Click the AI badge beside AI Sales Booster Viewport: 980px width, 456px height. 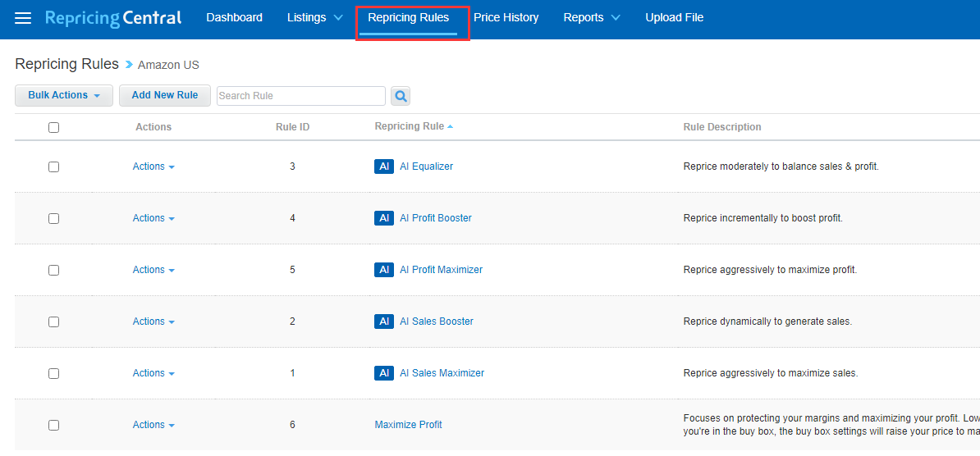tap(384, 321)
